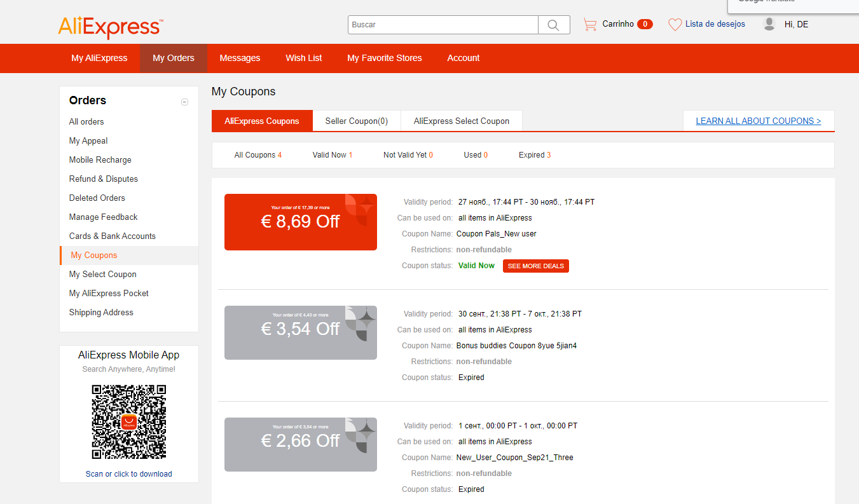Click New_User_Coupon_Sep21_Three coupon name

pyautogui.click(x=515, y=458)
